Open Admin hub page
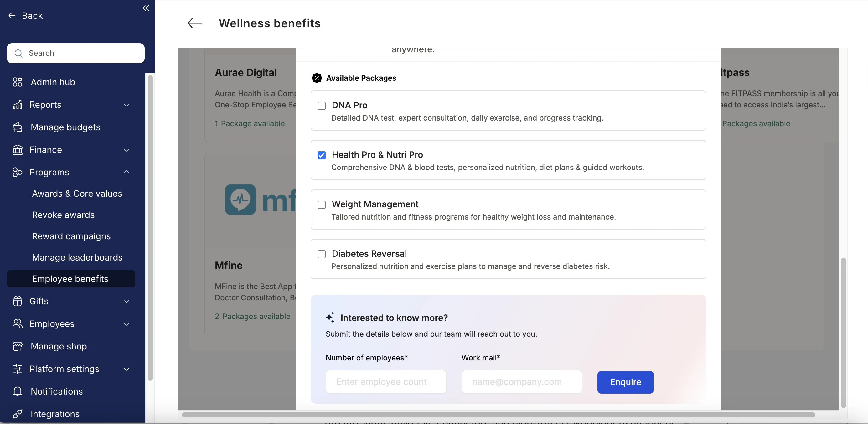 (x=53, y=82)
